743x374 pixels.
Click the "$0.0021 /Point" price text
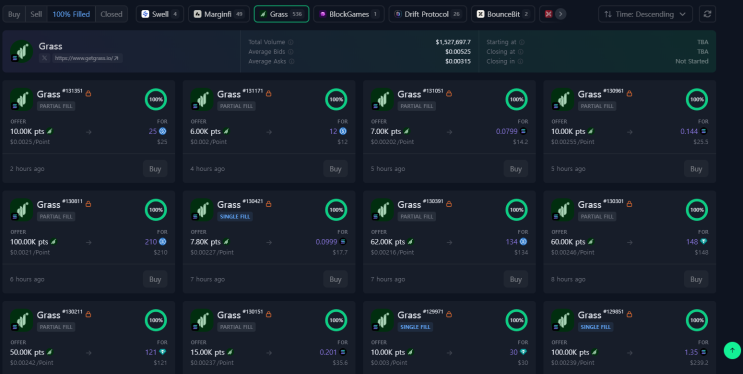point(30,253)
